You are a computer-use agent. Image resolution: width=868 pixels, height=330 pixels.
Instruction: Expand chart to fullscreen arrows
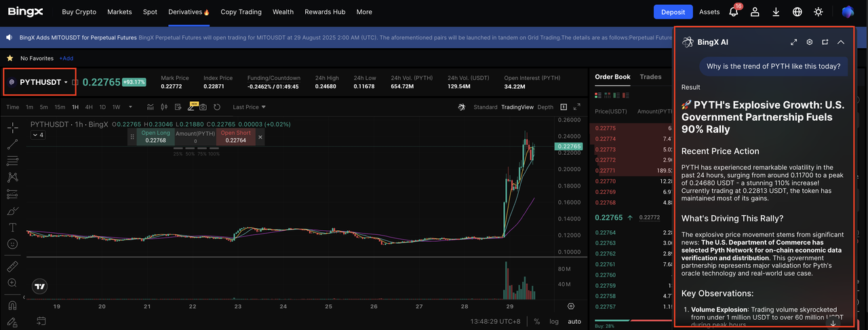click(x=577, y=107)
